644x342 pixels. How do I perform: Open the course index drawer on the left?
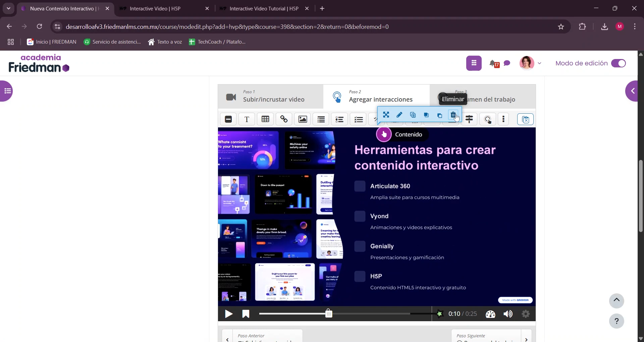pyautogui.click(x=7, y=91)
